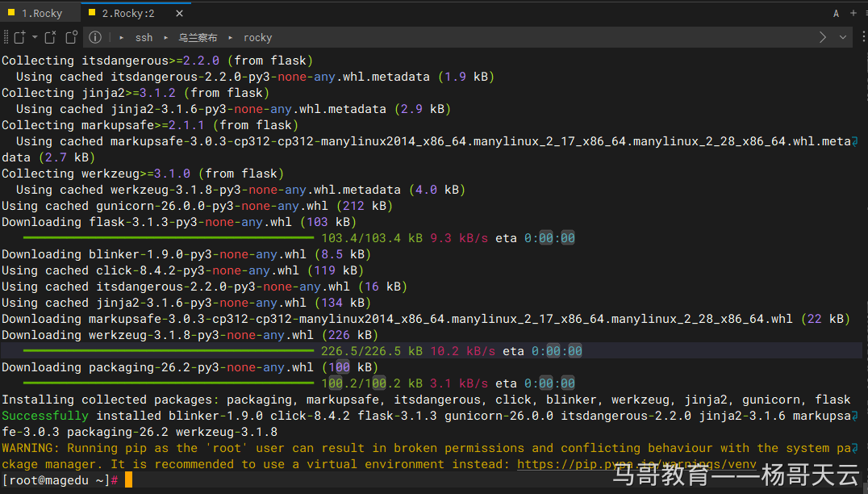868x494 pixels.
Task: Click "Downloading werkzeug-3.1.8-py3-none-any.whl" line
Action: tap(190, 335)
